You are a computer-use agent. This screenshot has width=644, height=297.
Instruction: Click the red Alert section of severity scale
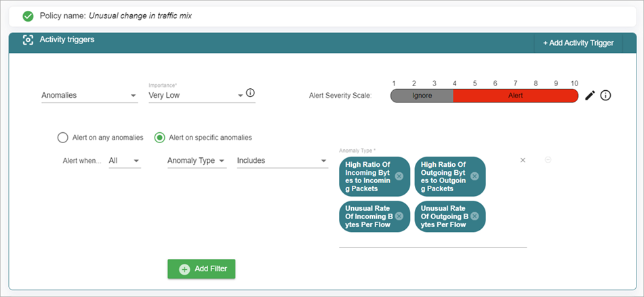tap(515, 96)
